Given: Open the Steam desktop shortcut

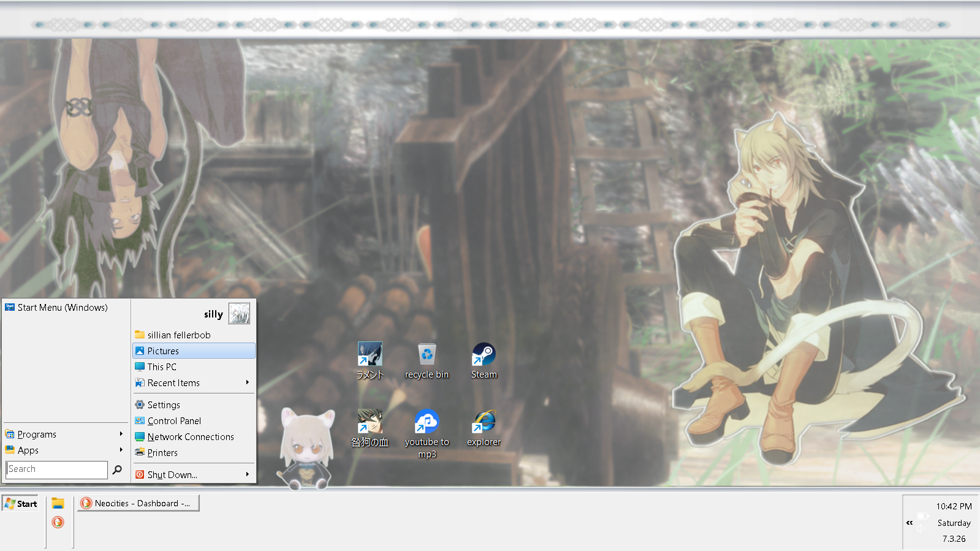Looking at the screenshot, I should click(484, 355).
